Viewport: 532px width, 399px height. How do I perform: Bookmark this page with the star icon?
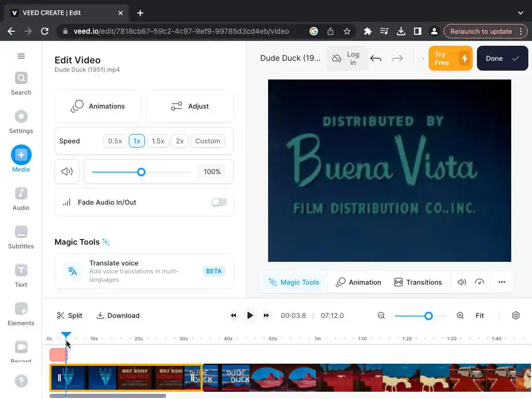347,31
